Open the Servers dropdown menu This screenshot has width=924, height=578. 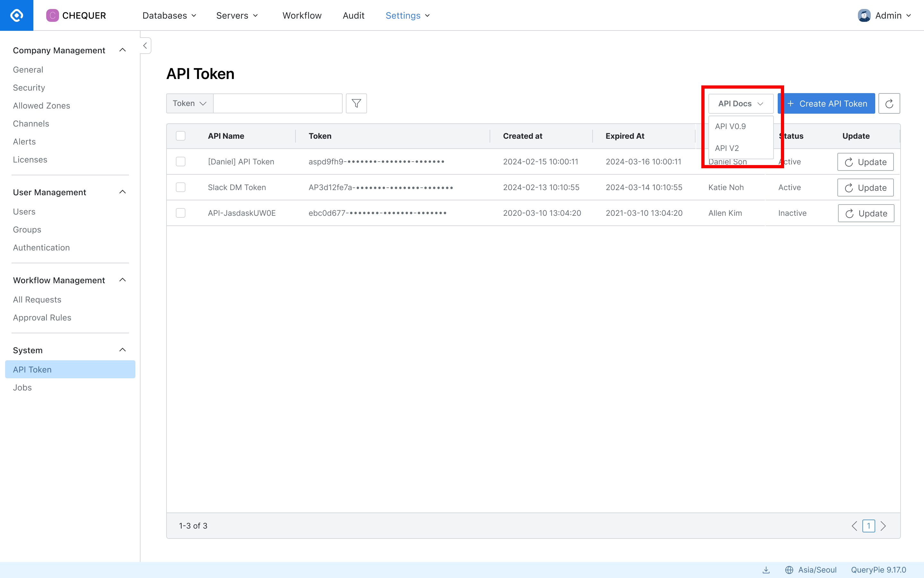pyautogui.click(x=237, y=15)
